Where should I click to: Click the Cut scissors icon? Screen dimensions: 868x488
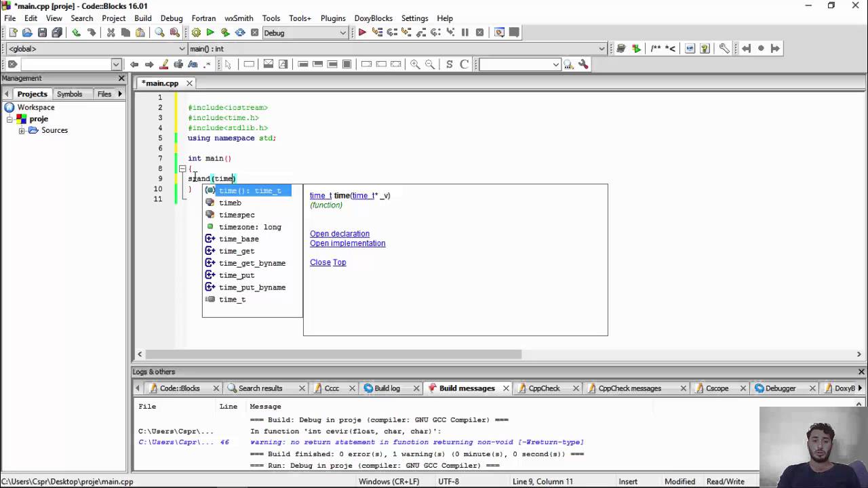point(111,33)
